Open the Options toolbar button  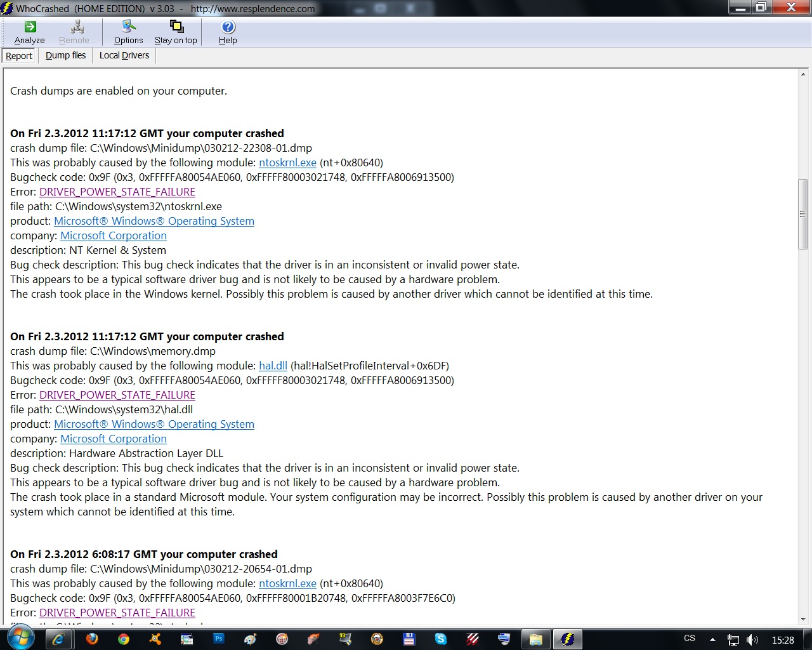click(x=128, y=32)
